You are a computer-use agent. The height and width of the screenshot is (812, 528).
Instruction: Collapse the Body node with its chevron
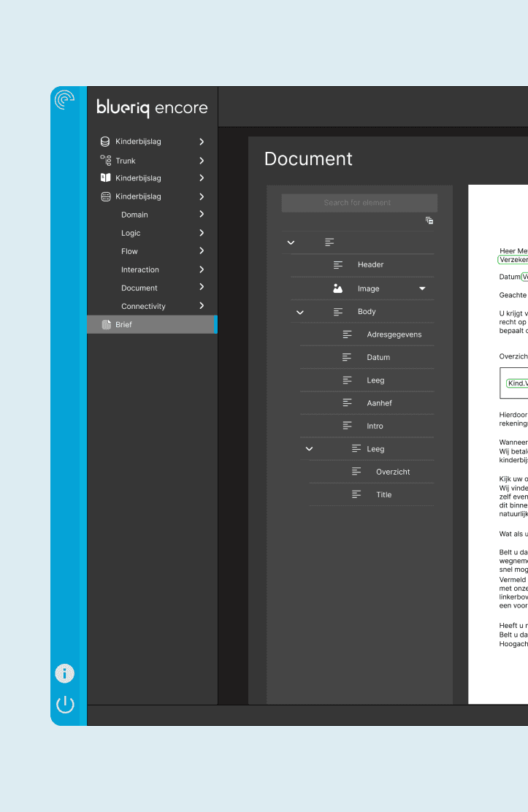[x=299, y=312]
